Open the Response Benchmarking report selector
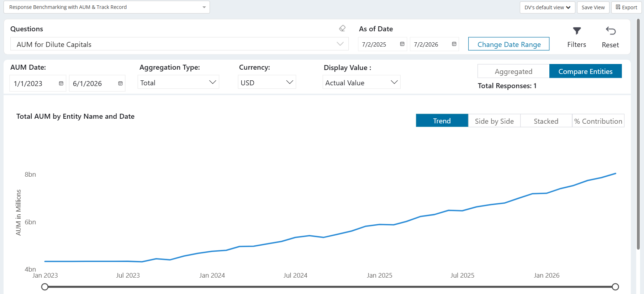Viewport: 644px width, 294px height. pos(107,7)
